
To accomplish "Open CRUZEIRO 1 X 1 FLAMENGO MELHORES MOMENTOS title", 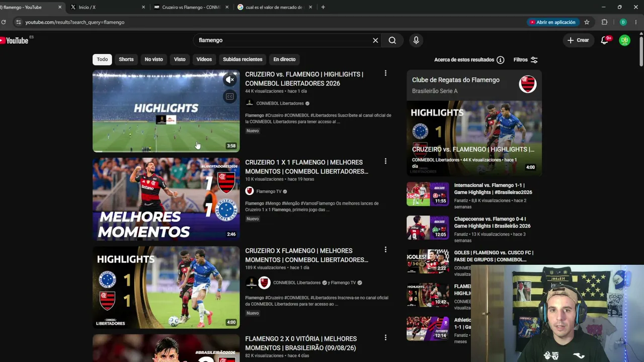I will [x=306, y=167].
